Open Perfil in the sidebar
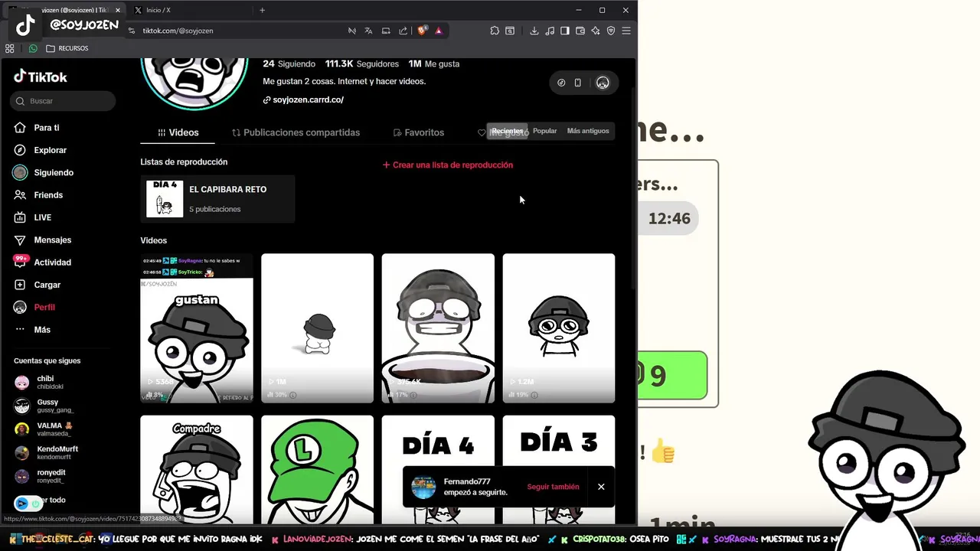This screenshot has height=551, width=980. pos(44,307)
